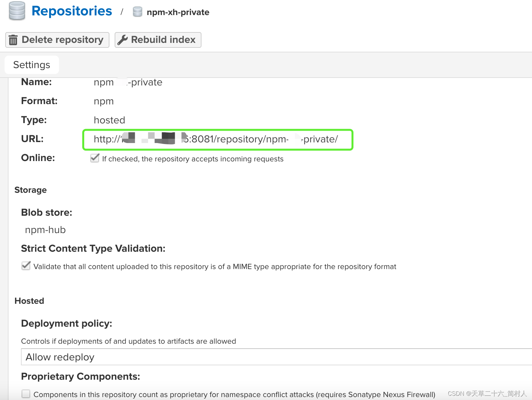
Task: Click 'Controls if deployments of and updates' description
Action: [x=129, y=341]
